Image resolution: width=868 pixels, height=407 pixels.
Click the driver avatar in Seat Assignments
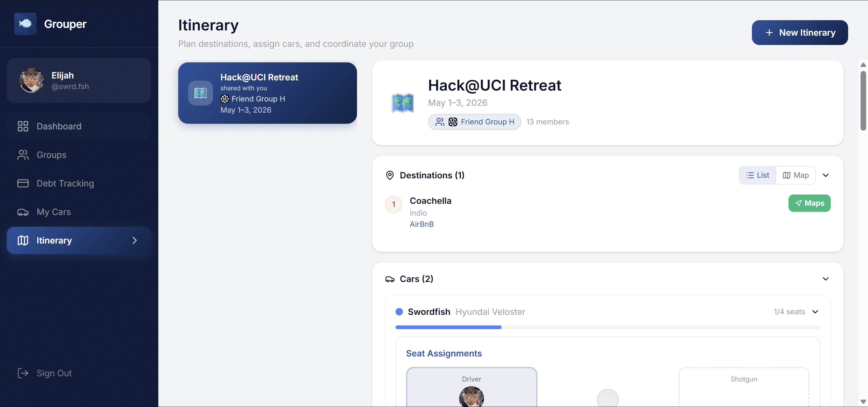471,397
